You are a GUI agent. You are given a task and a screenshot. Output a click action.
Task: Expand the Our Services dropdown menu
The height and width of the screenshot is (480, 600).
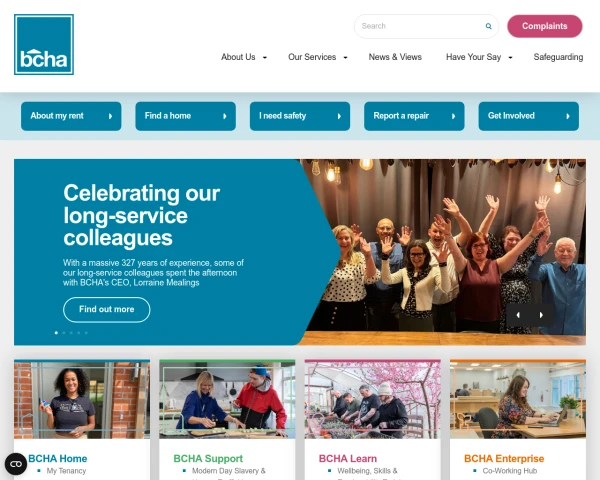point(318,57)
